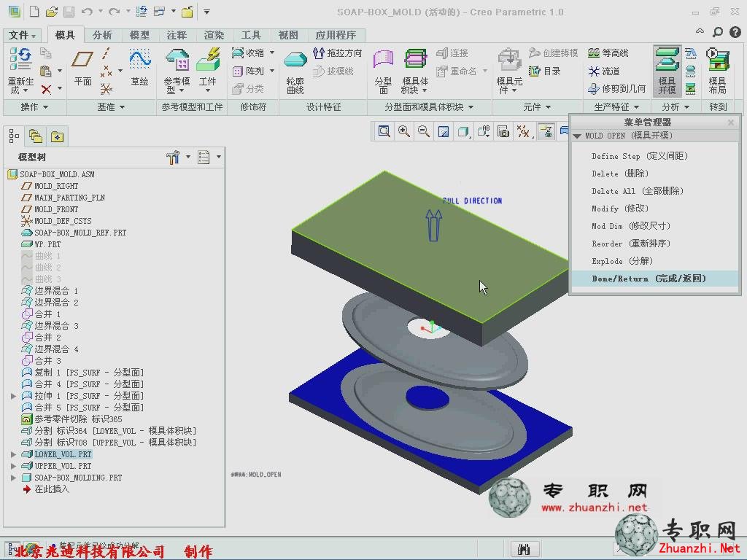Click the binoculars find icon in status bar

(x=524, y=549)
